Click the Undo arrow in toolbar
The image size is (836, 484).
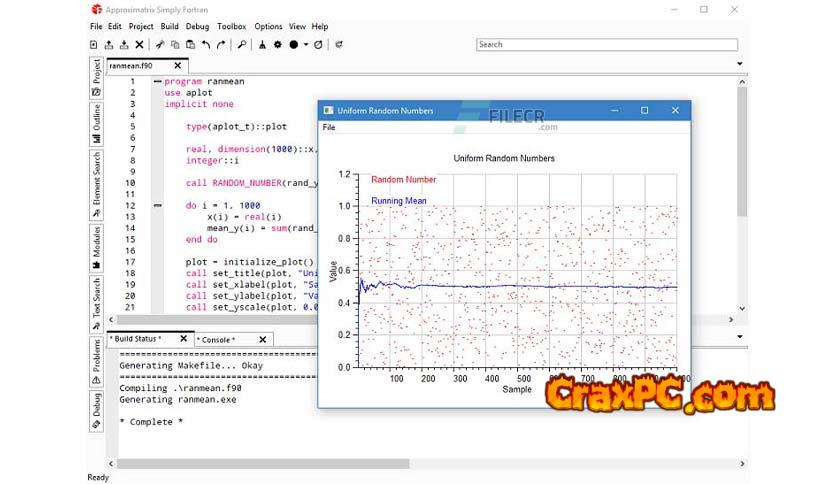(206, 45)
